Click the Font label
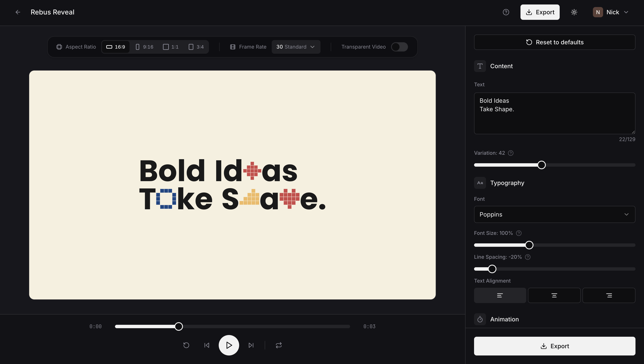 pyautogui.click(x=479, y=199)
